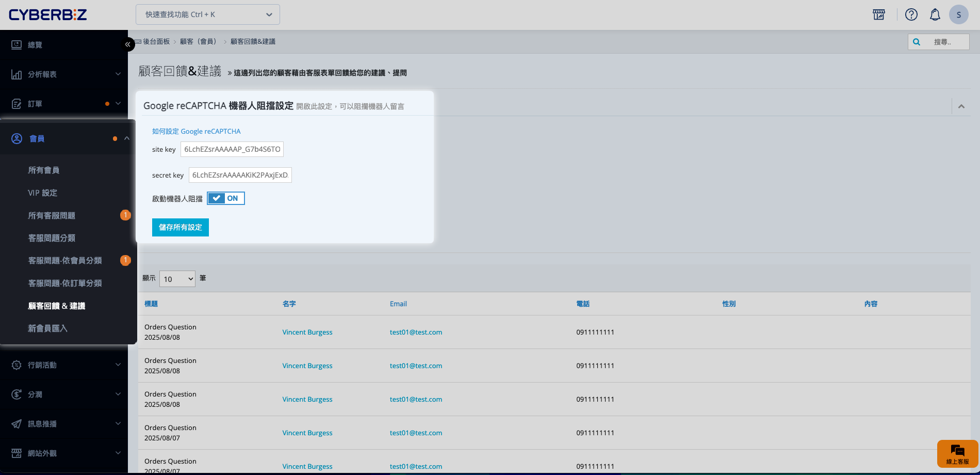Select the 總覽 overview icon in sidebar
This screenshot has height=475, width=980.
click(17, 44)
